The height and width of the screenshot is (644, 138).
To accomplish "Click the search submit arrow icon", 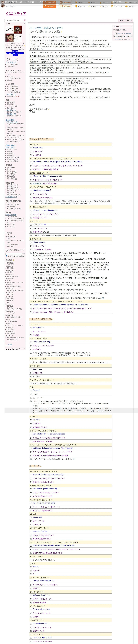I will [25, 21].
